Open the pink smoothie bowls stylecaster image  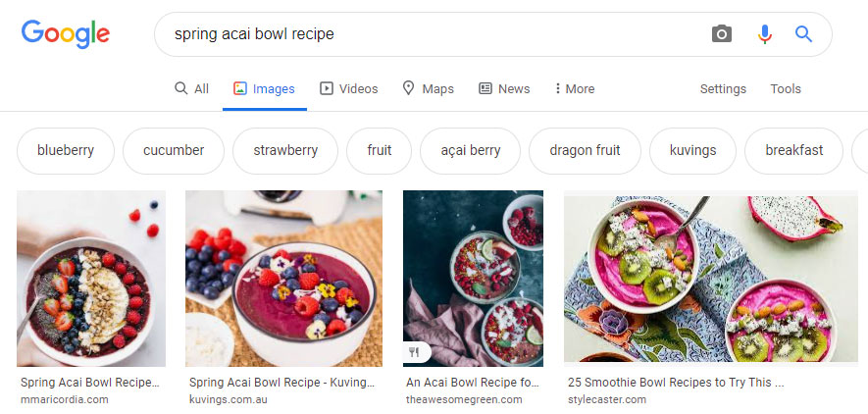click(703, 278)
